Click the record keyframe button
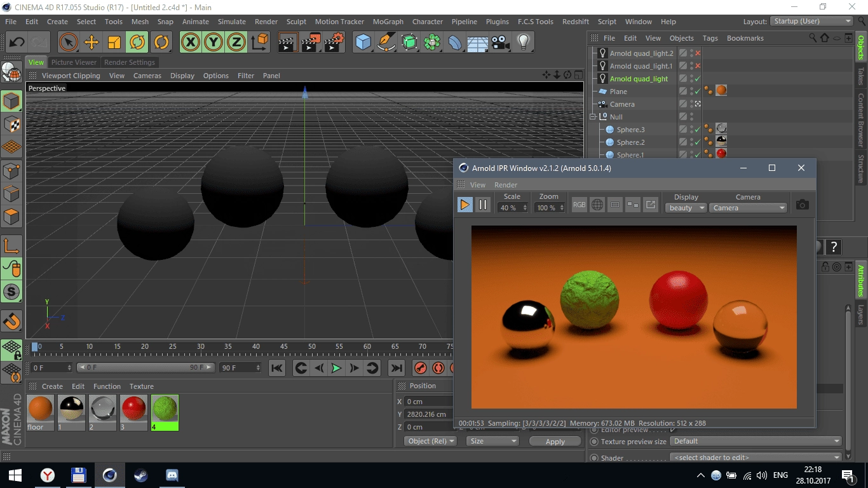Image resolution: width=868 pixels, height=488 pixels. (421, 368)
